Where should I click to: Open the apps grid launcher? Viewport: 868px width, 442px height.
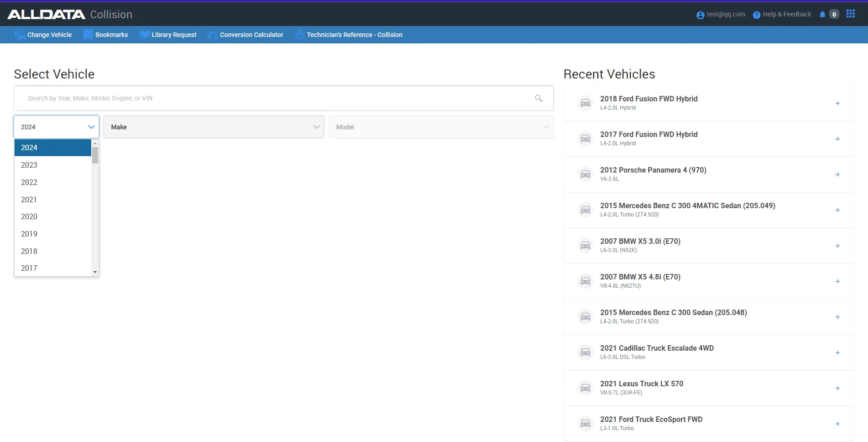(x=850, y=14)
